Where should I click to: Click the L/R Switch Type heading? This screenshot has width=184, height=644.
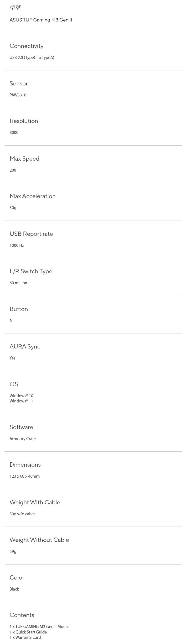pos(31,271)
